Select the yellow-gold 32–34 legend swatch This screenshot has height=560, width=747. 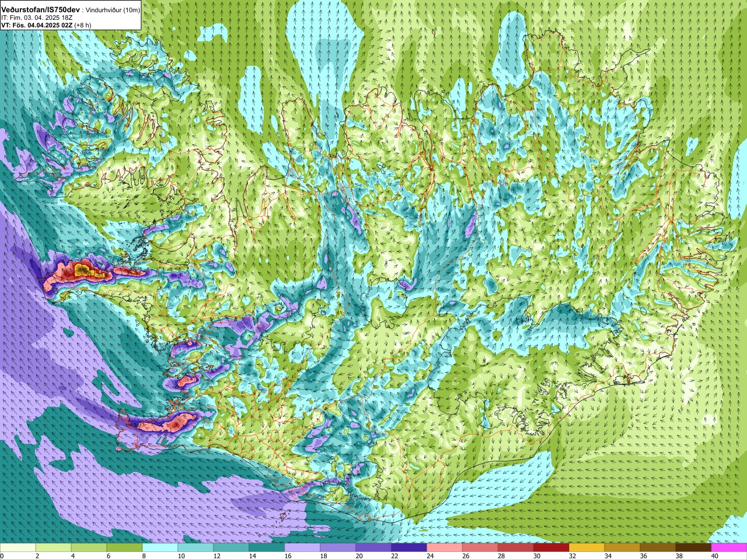587,548
